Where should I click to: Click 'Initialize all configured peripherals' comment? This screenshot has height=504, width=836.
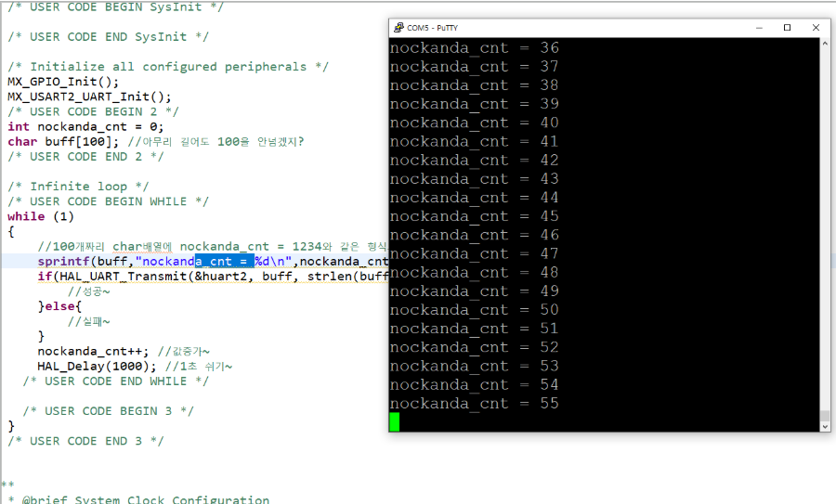(168, 67)
